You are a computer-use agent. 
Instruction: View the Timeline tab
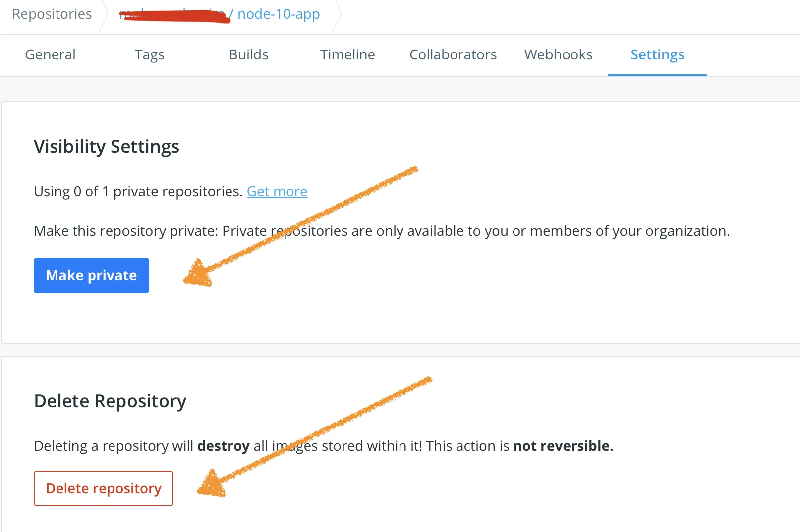click(x=347, y=54)
